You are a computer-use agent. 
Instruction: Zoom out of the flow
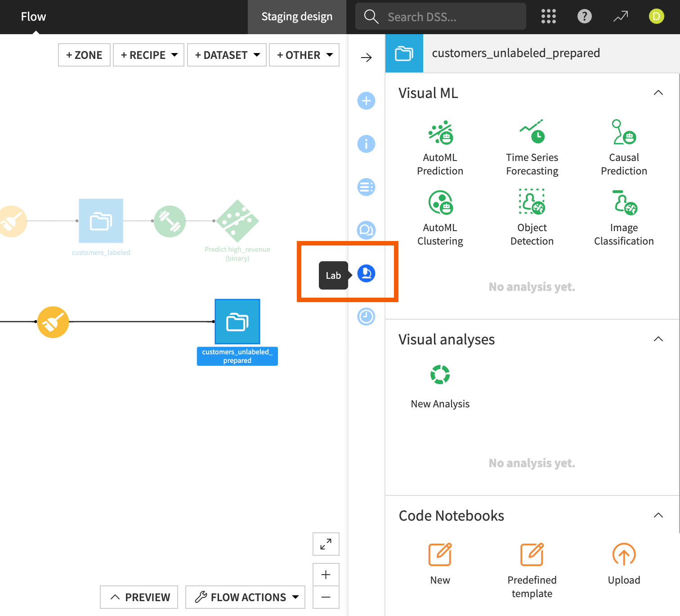pos(326,597)
